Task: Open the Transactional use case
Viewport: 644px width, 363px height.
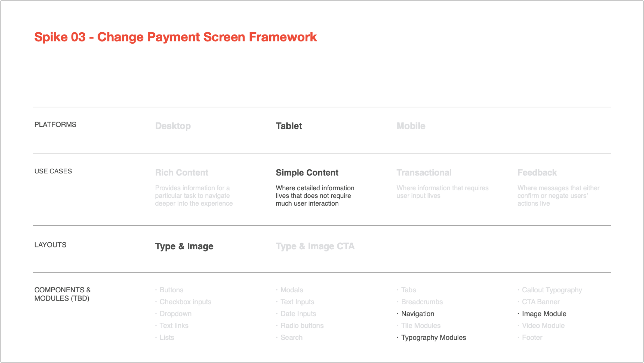Action: [x=424, y=172]
